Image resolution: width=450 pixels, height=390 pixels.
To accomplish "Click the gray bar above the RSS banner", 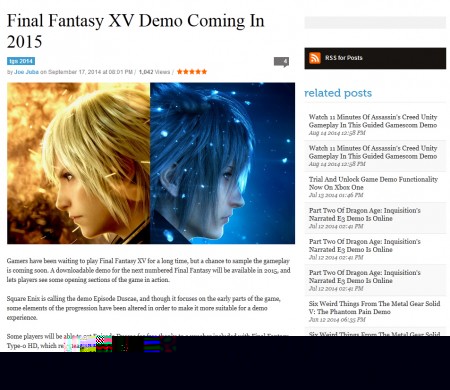I will pyautogui.click(x=375, y=23).
